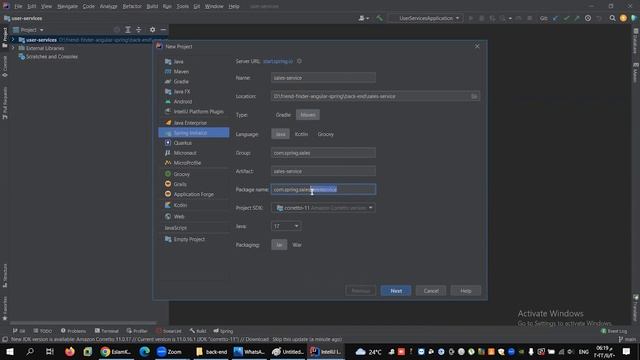640x360 pixels.
Task: Open File menu
Action: (18, 6)
